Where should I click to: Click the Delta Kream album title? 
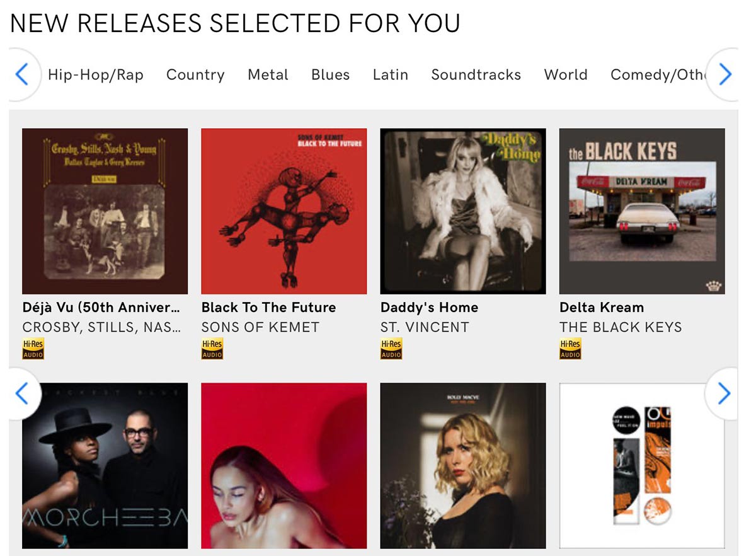(x=602, y=308)
